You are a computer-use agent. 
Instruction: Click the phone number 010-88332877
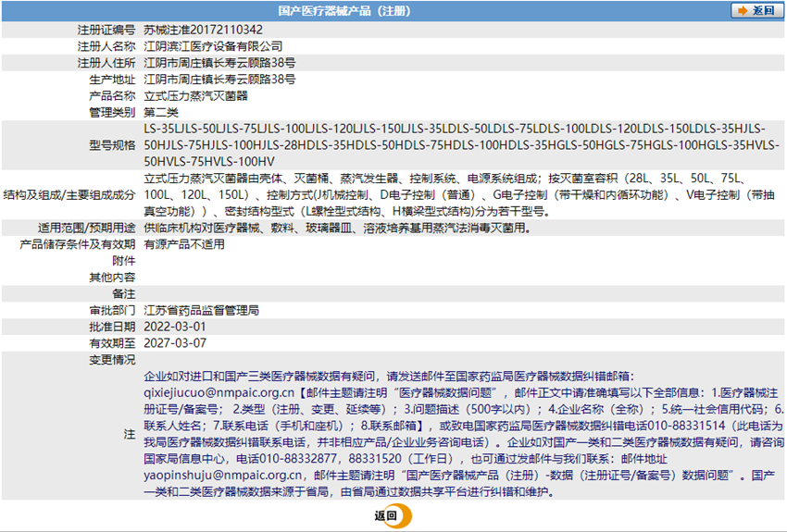(298, 459)
